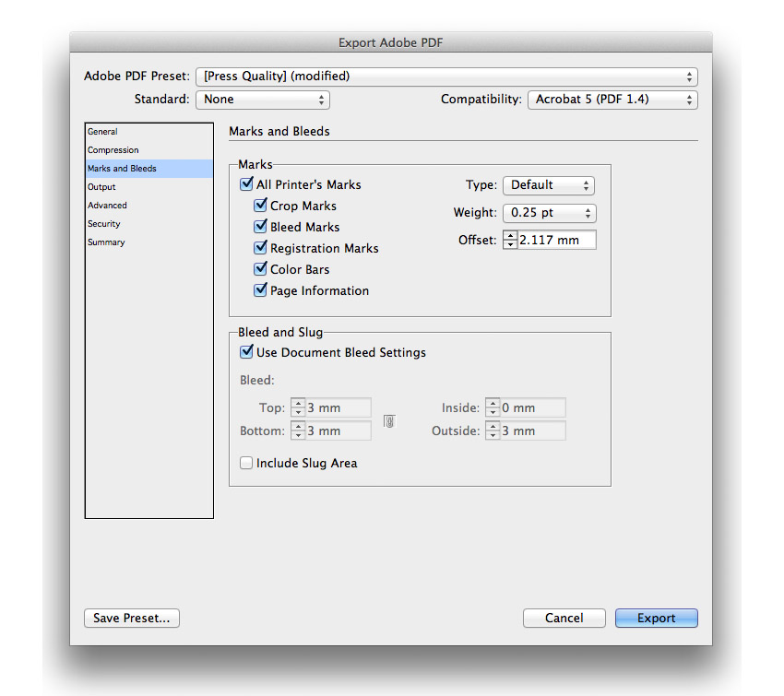Click the Offset stepper arrows

click(510, 240)
